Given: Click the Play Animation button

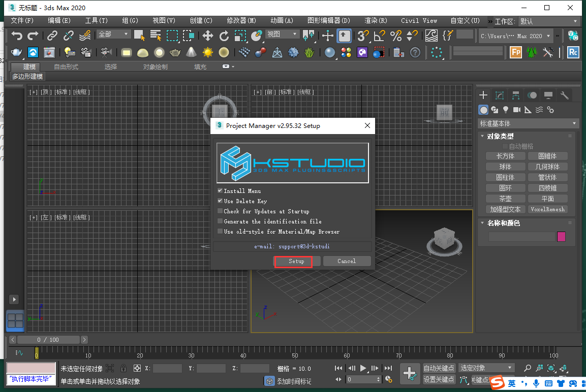Looking at the screenshot, I should [x=363, y=368].
